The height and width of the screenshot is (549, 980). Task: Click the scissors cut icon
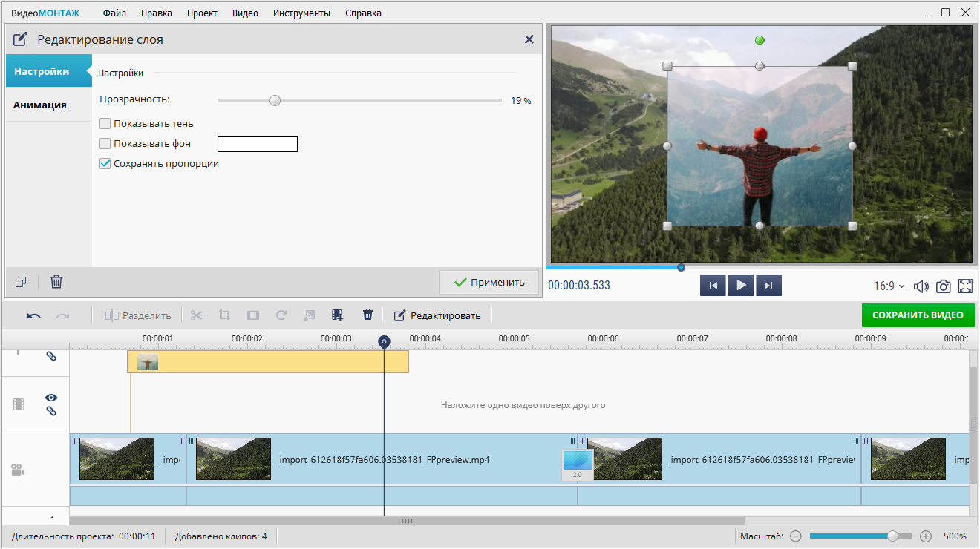[x=197, y=315]
